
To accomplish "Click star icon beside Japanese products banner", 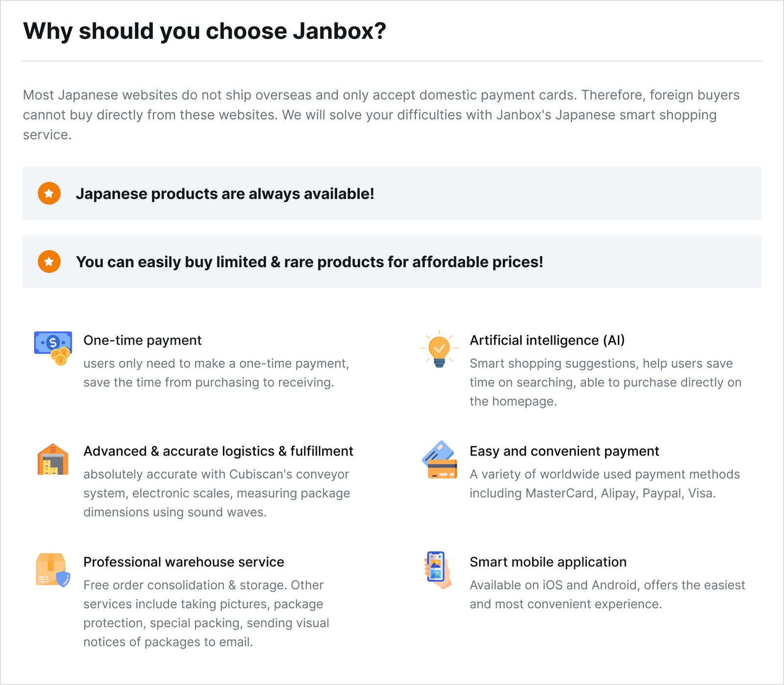I will [49, 194].
